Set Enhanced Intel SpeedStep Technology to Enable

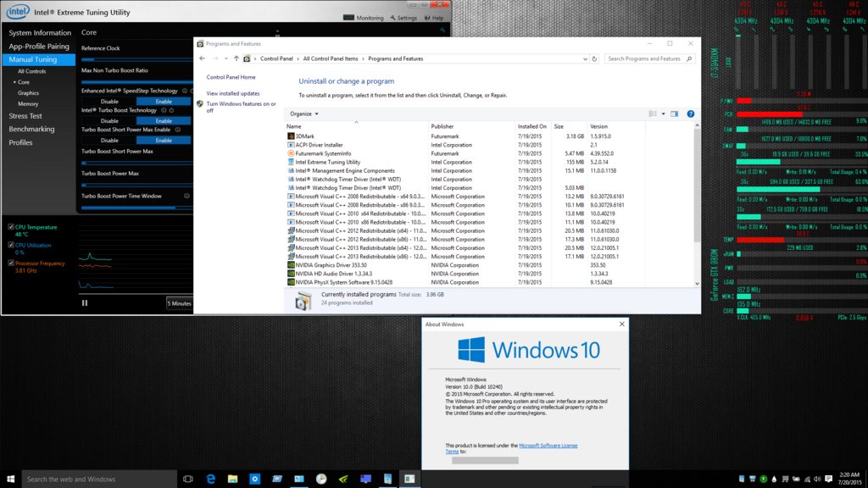164,102
